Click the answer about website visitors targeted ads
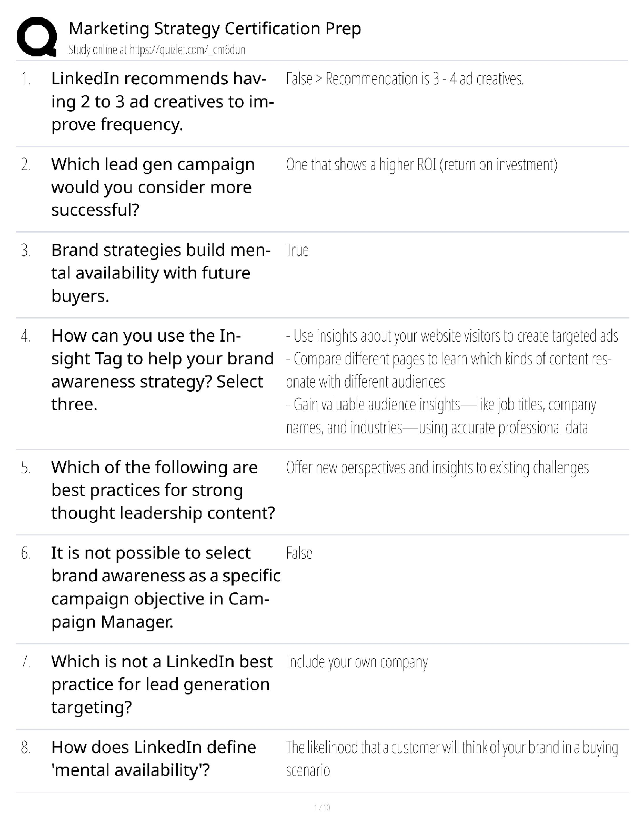 tap(452, 336)
